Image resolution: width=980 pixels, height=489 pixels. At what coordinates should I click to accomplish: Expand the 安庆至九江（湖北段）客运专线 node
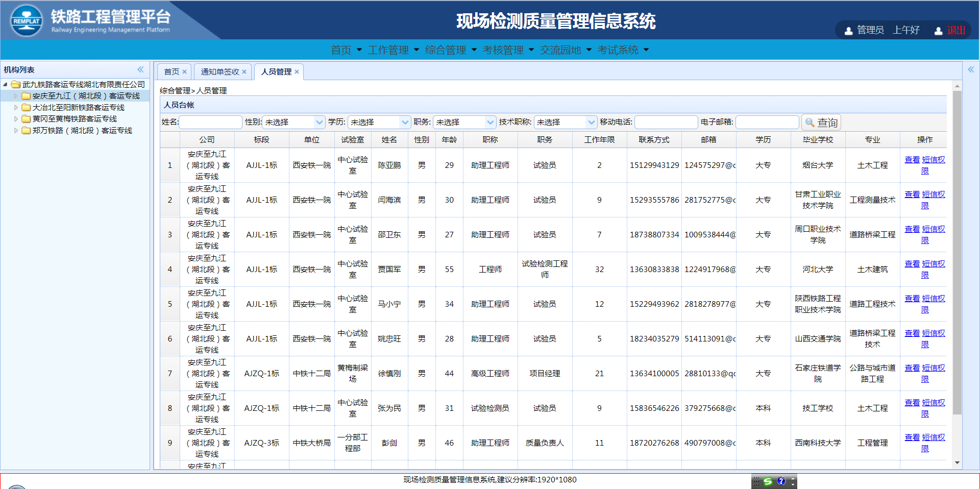pos(16,96)
